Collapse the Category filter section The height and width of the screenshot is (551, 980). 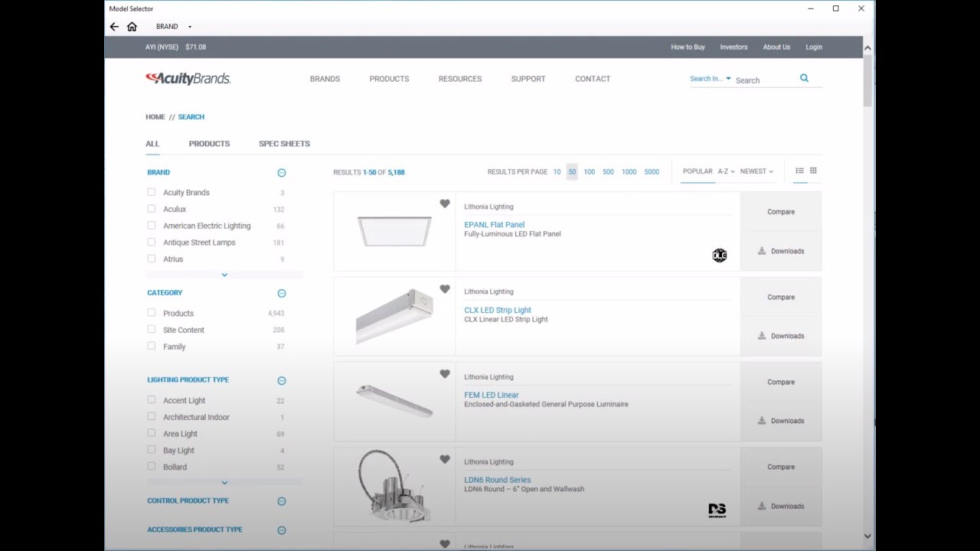(282, 293)
